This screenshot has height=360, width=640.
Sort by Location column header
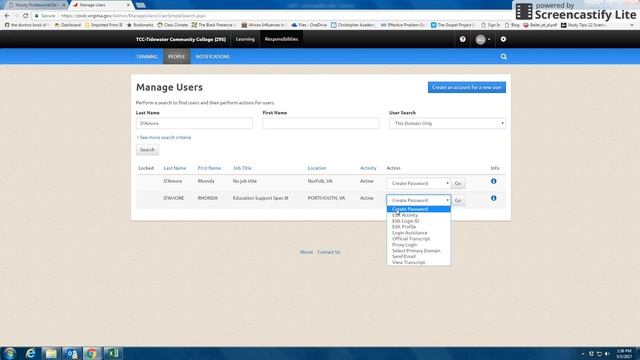coord(317,168)
